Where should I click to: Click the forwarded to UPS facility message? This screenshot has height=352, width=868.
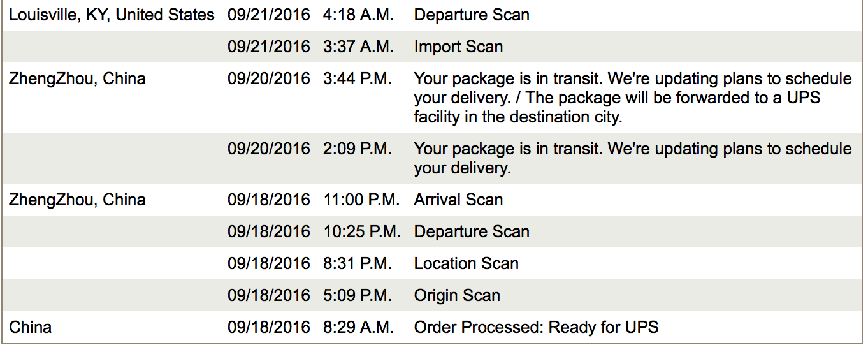633,98
